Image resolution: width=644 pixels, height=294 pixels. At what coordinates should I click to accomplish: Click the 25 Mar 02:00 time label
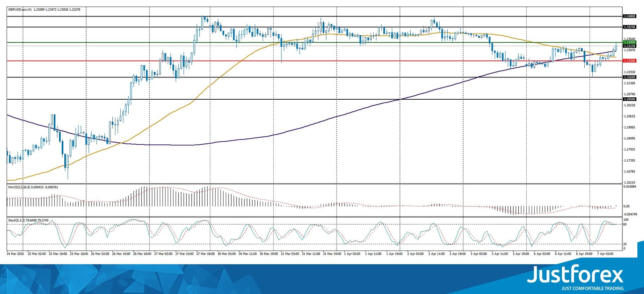click(36, 254)
